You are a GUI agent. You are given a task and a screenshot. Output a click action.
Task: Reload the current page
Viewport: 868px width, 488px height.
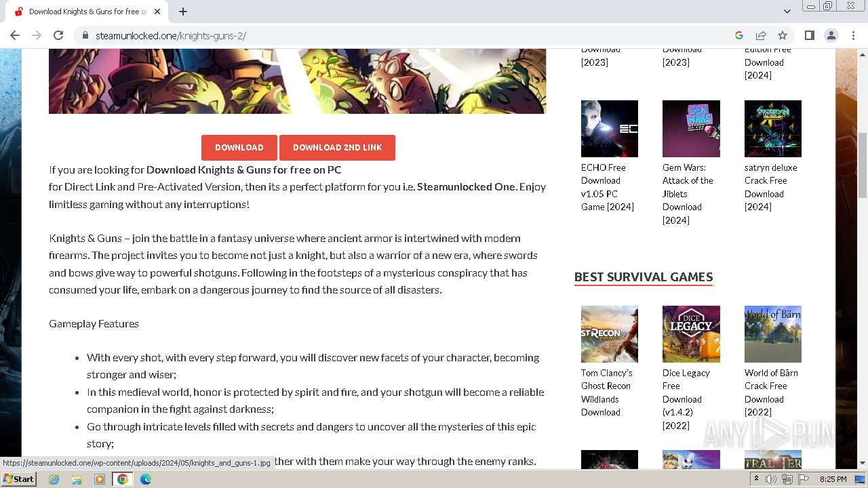(x=58, y=35)
